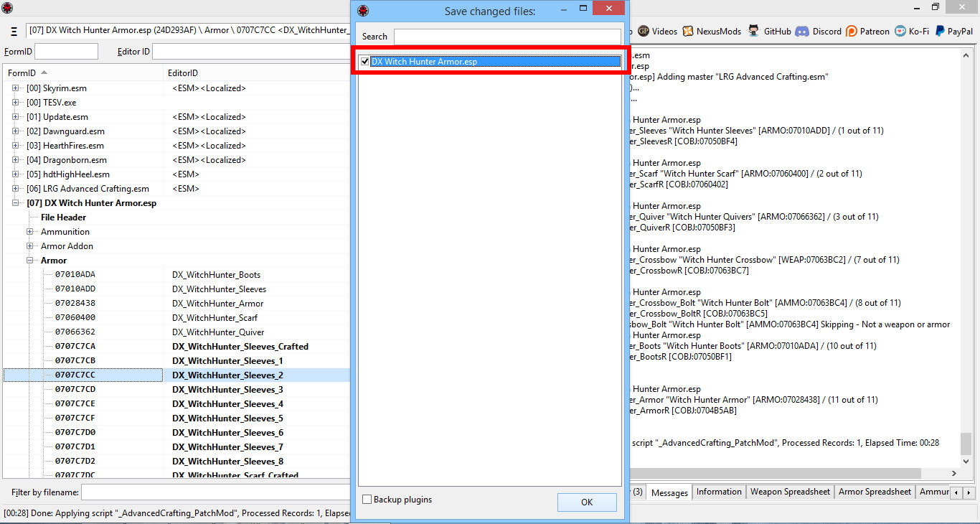Switch to the Messages tab

tap(669, 492)
